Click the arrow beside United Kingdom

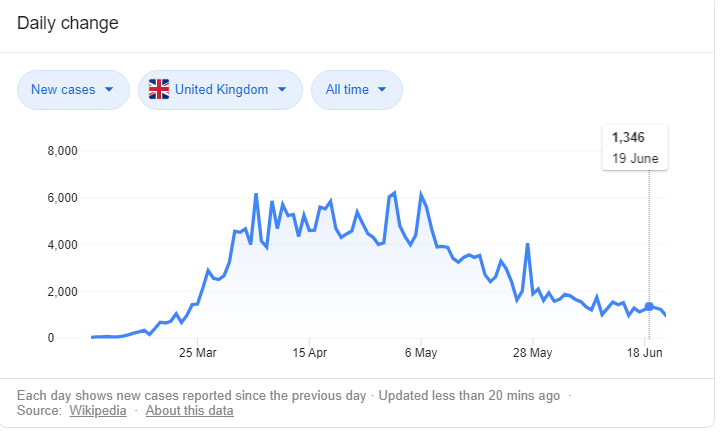coord(282,90)
